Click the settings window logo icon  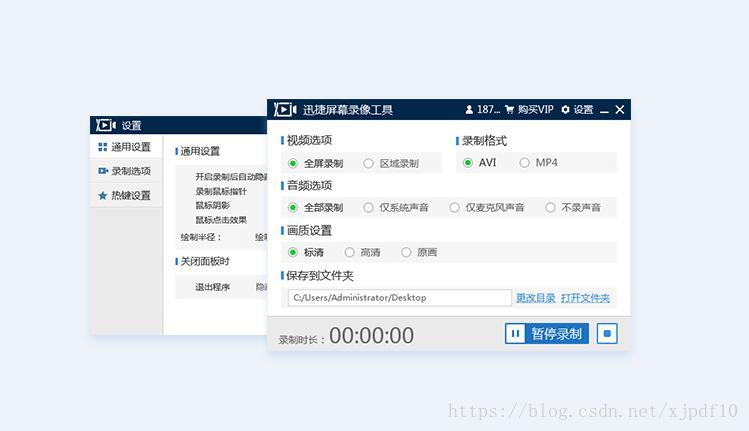[106, 125]
